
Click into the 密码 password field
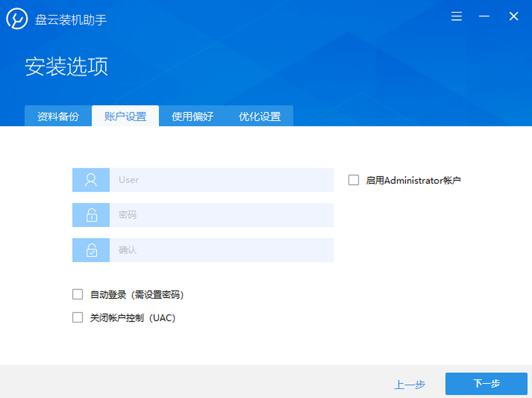[221, 215]
